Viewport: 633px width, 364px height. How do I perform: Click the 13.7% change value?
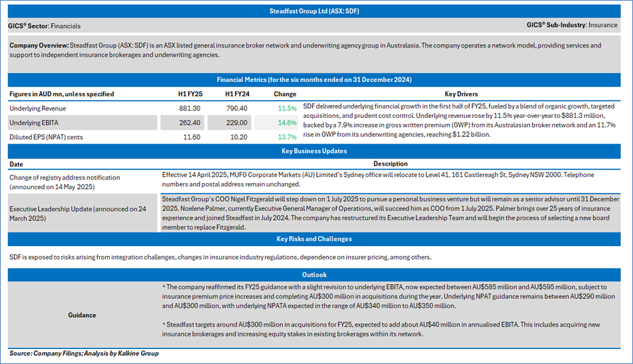pos(287,137)
